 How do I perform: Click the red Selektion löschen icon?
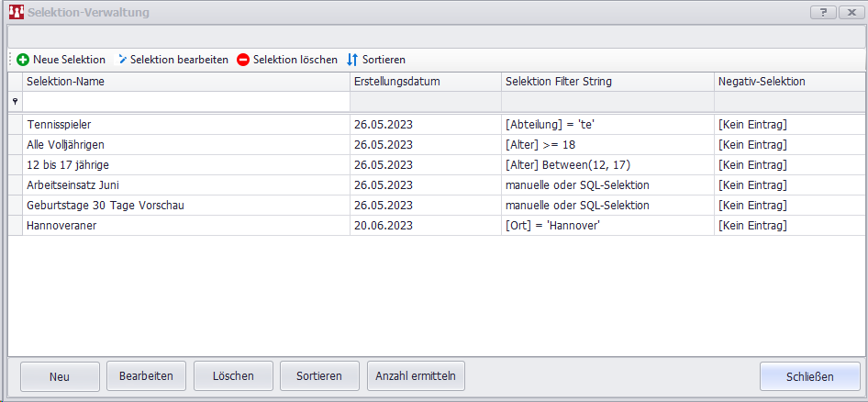click(x=243, y=60)
